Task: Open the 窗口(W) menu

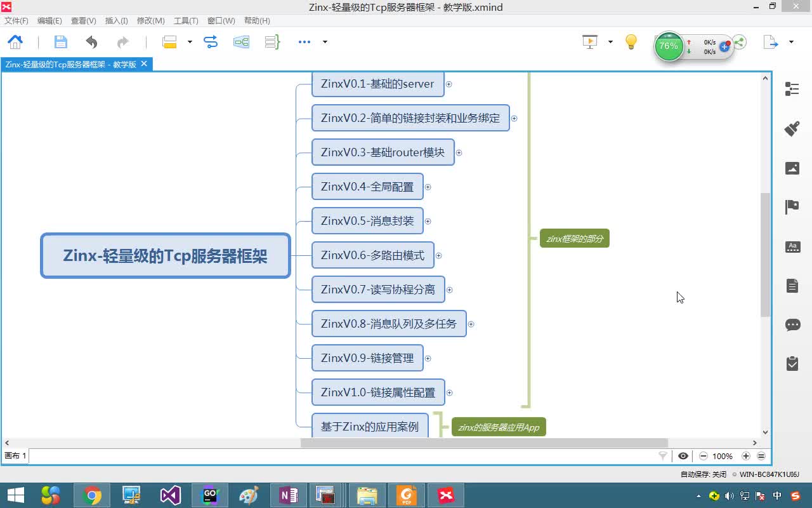Action: [x=221, y=21]
